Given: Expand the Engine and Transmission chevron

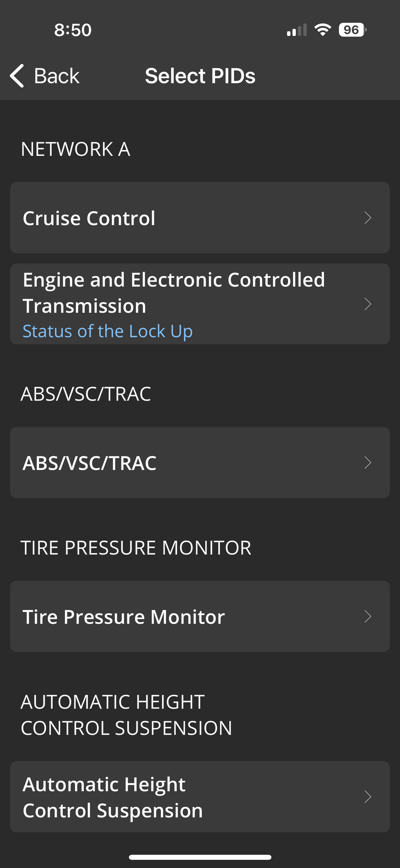Looking at the screenshot, I should point(368,304).
